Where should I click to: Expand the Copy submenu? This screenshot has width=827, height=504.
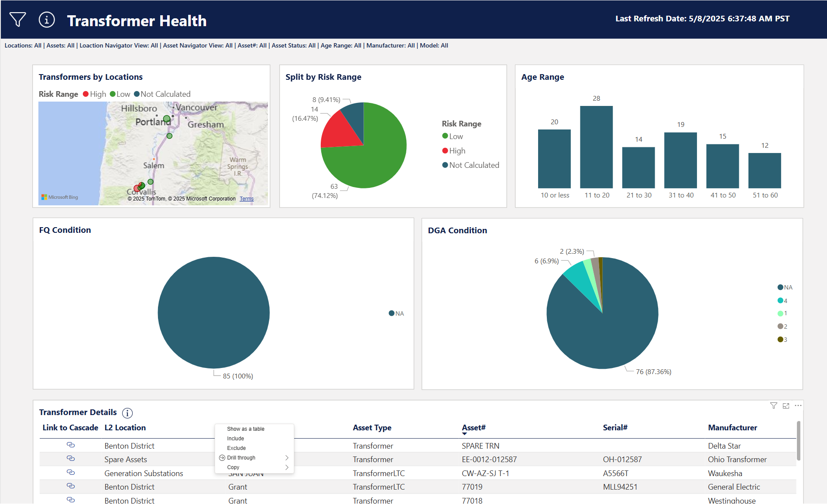coord(287,467)
